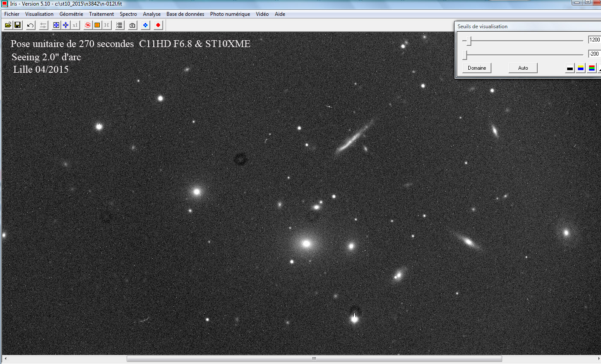Click the blue inward-arrows zoom icon

pos(65,25)
